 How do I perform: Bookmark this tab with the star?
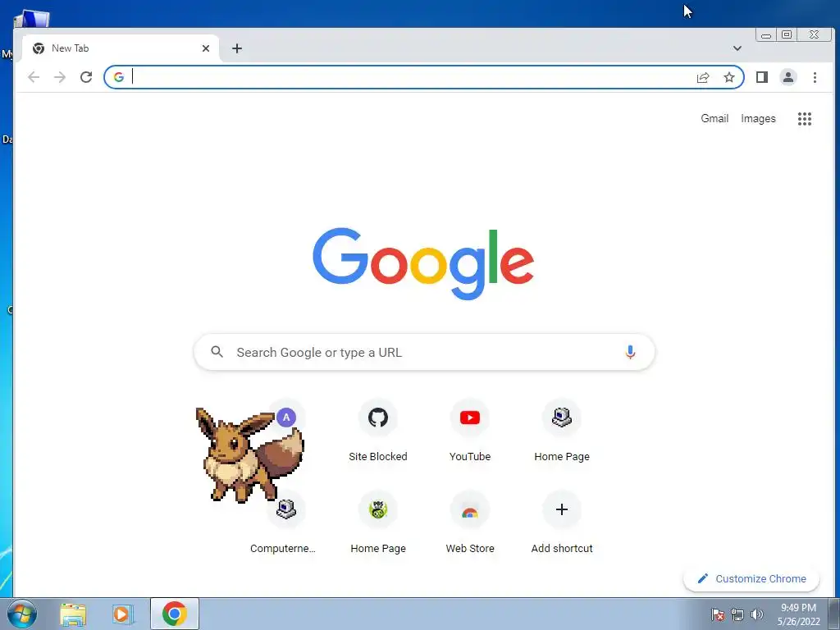[x=729, y=77]
